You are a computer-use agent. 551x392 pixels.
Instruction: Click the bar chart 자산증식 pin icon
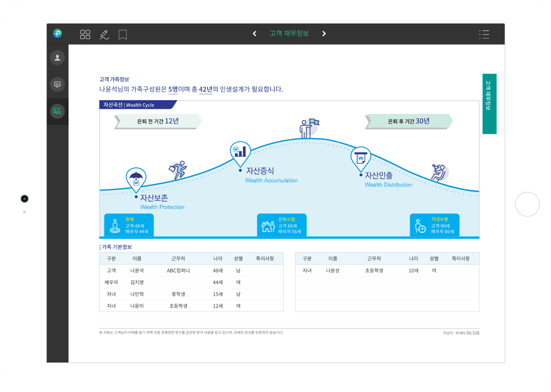(240, 154)
